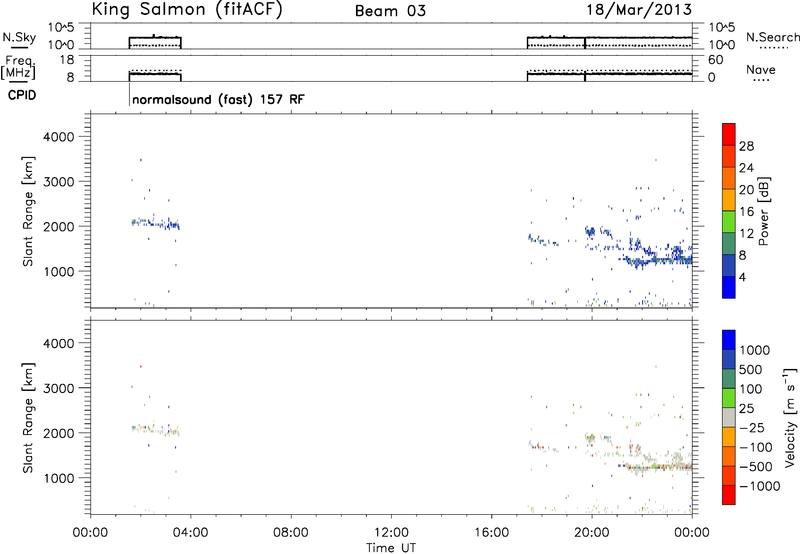This screenshot has height=554, width=800.
Task: Click the 500 value on Velocity colorbar
Action: 751,370
